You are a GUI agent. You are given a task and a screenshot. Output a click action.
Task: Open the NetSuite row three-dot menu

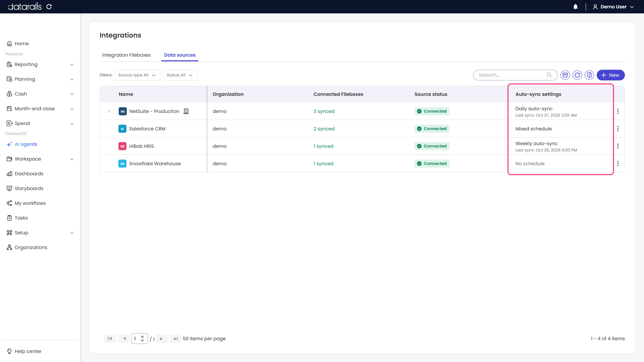coord(618,111)
